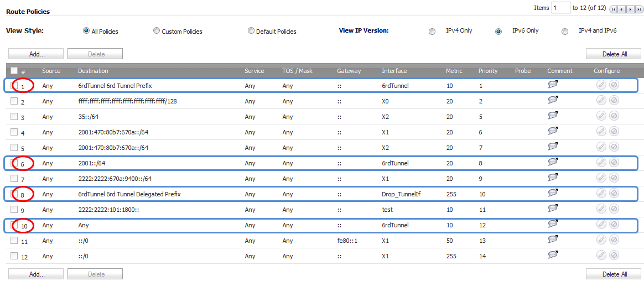
Task: Click edit icon for route 12
Action: 601,255
